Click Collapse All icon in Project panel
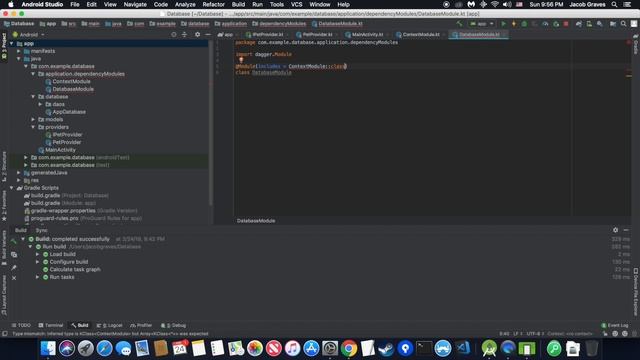This screenshot has height=360, width=640. [x=184, y=35]
